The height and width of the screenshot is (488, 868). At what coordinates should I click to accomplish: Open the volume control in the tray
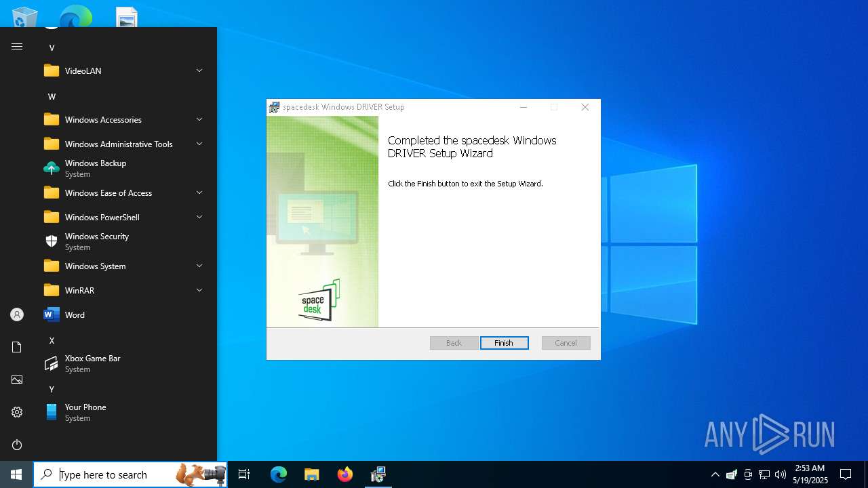pos(781,474)
